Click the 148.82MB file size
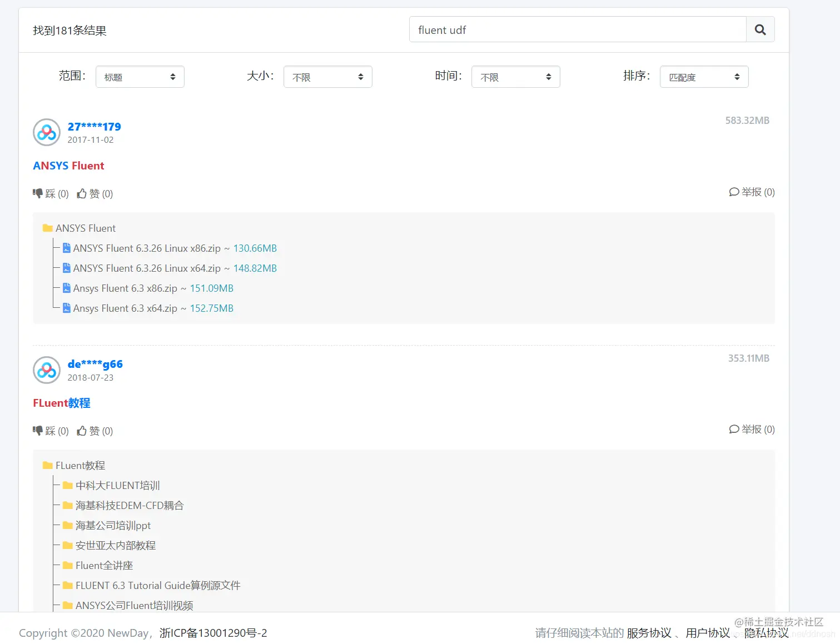This screenshot has width=840, height=644. (x=255, y=268)
